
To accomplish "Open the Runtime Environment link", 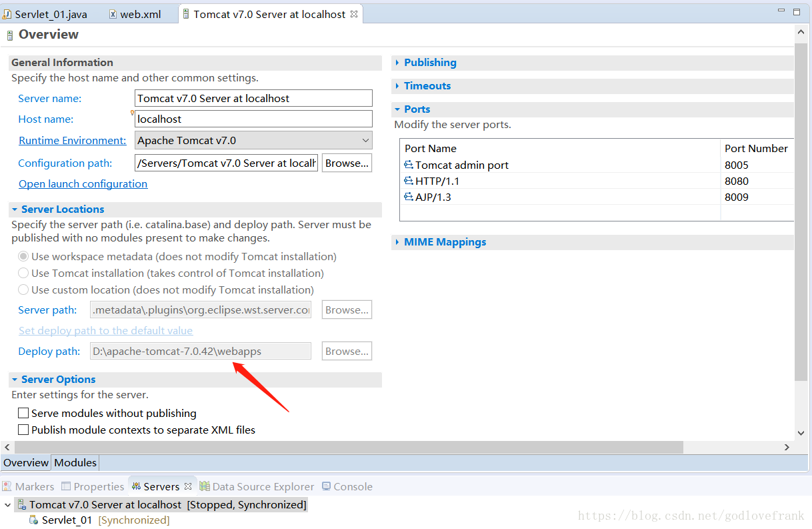I will tap(73, 140).
